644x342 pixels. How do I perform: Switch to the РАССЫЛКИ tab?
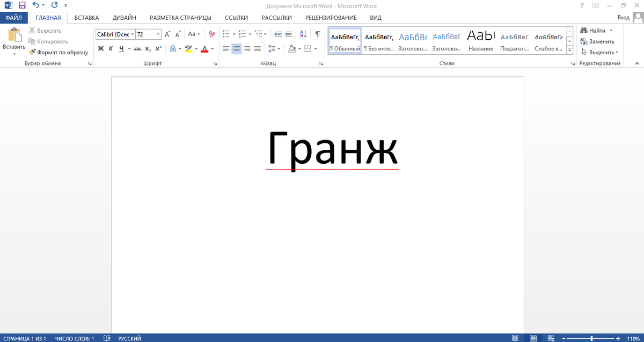[x=276, y=18]
